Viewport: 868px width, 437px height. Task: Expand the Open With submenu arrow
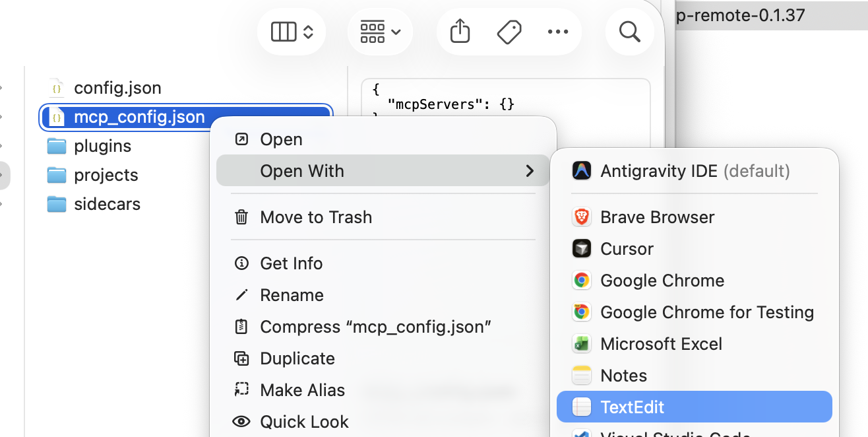pyautogui.click(x=530, y=171)
